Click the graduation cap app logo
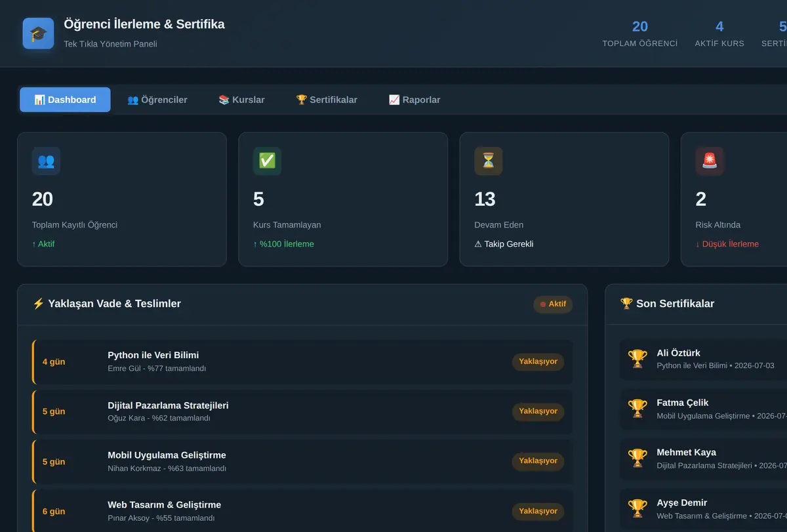The width and height of the screenshot is (787, 532). (x=38, y=33)
